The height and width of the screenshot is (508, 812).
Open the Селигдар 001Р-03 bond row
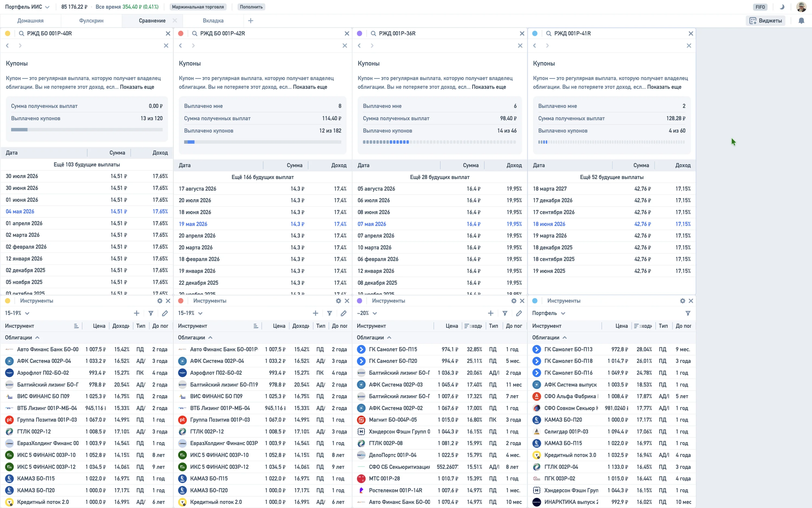point(612,431)
